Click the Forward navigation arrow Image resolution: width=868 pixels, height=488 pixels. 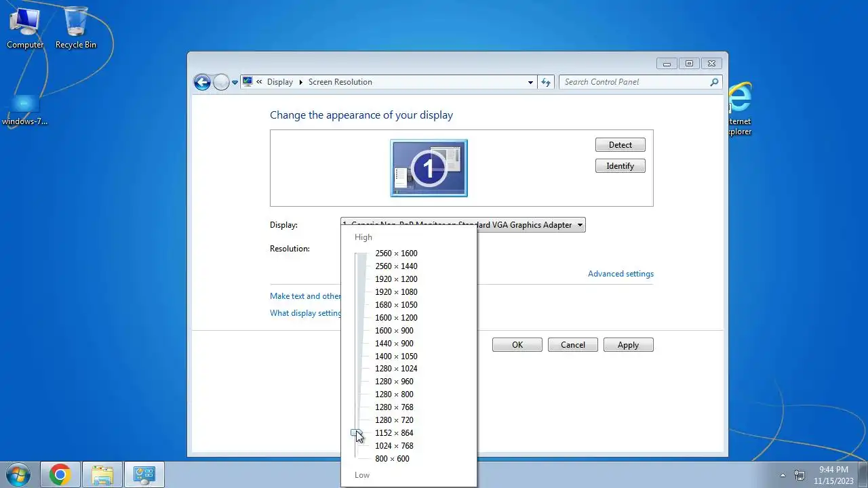[x=221, y=82]
